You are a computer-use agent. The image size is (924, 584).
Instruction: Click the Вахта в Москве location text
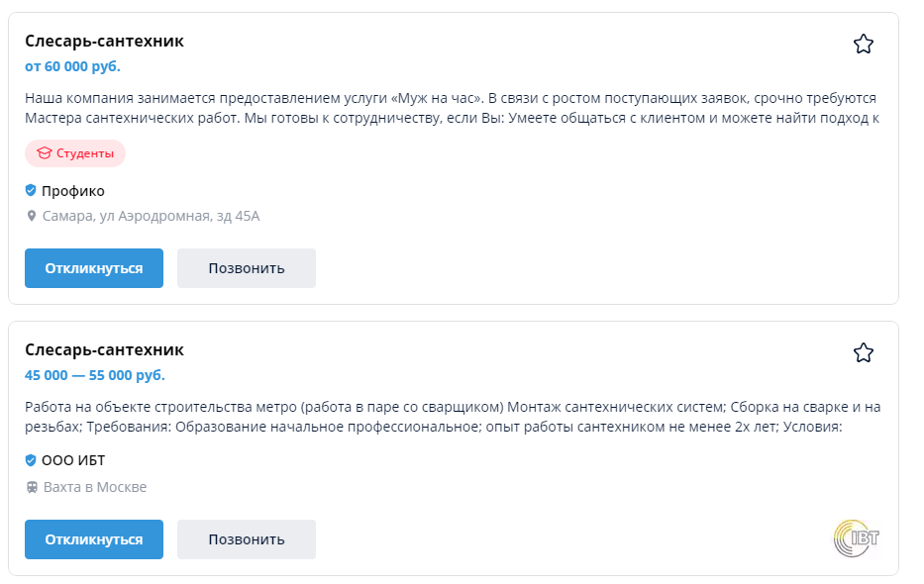tap(95, 487)
